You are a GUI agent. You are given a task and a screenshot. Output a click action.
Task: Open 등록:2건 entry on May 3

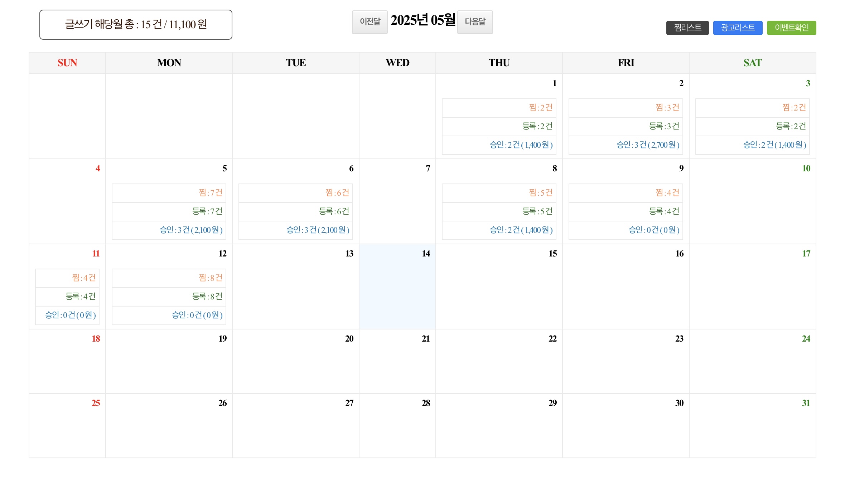(791, 126)
